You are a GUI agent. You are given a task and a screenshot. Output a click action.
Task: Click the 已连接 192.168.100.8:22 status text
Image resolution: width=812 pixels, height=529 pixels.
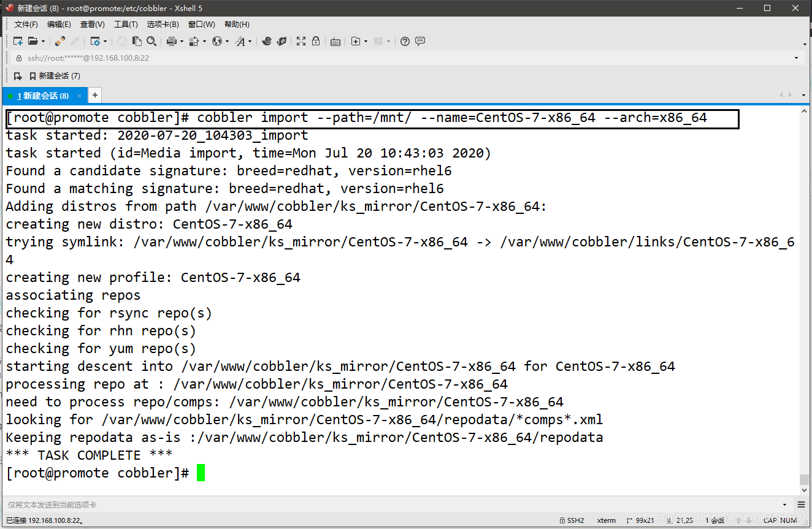(x=44, y=520)
